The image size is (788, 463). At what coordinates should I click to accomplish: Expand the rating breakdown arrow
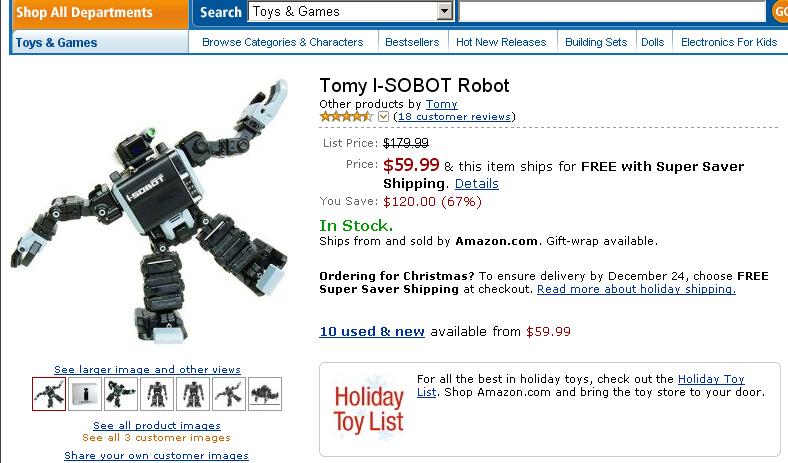tap(384, 117)
